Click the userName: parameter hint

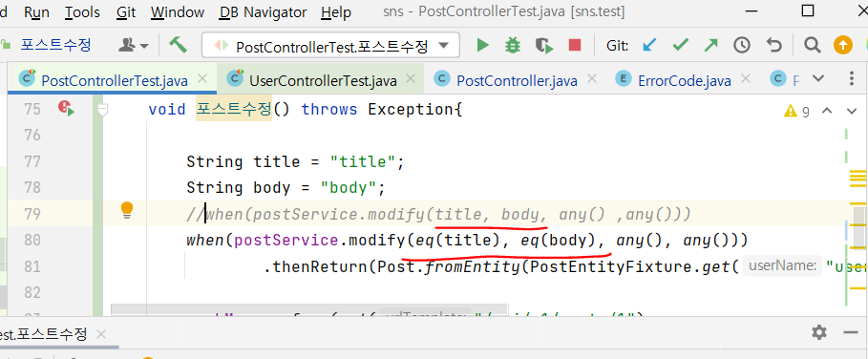tap(782, 266)
